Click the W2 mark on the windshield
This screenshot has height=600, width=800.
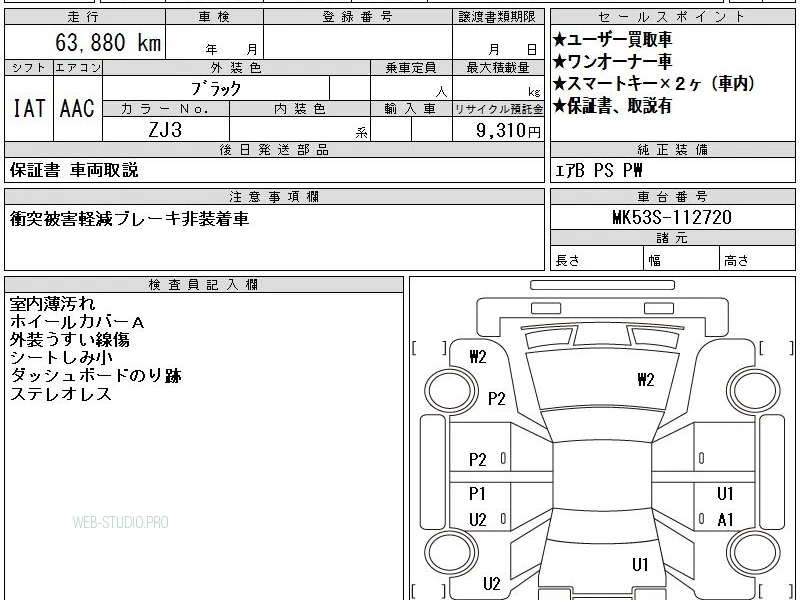[x=645, y=380]
